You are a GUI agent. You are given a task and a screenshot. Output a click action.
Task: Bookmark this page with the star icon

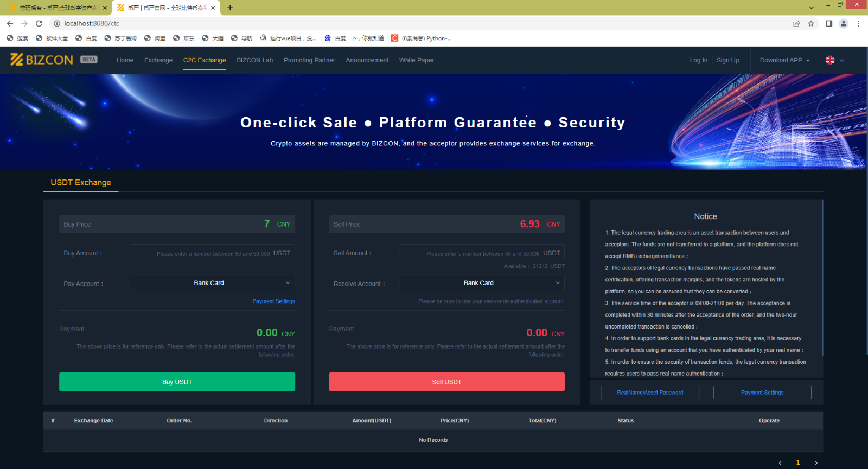(811, 23)
